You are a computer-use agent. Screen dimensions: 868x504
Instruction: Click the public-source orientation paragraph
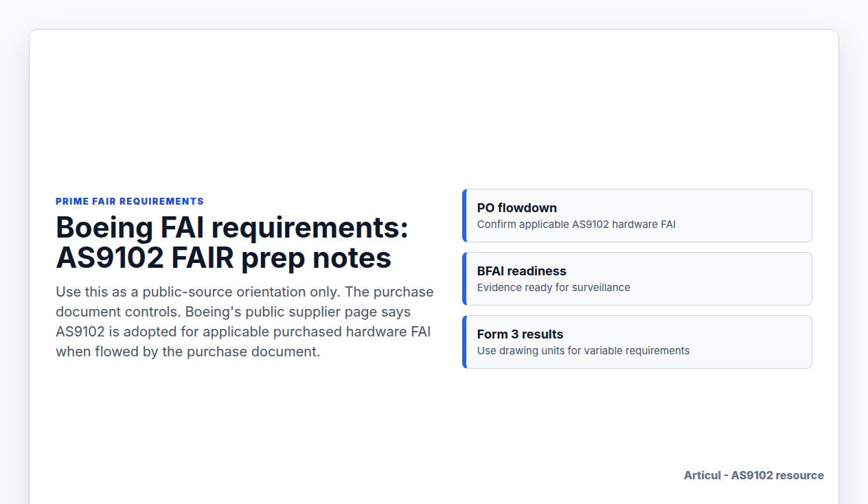pos(245,321)
